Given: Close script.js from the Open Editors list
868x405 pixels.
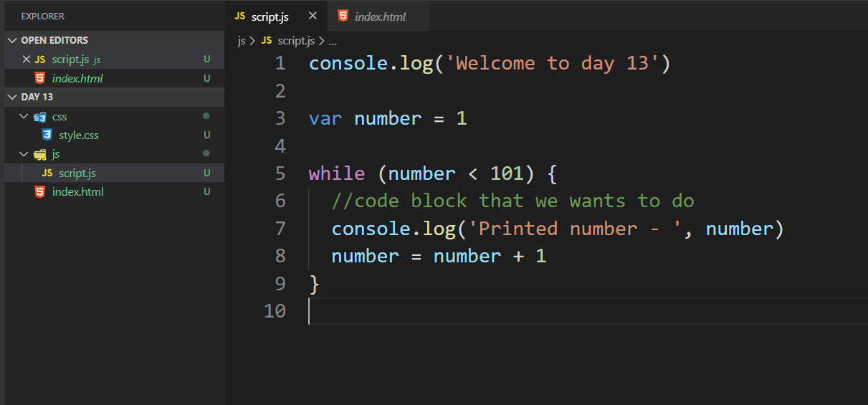Looking at the screenshot, I should [27, 59].
